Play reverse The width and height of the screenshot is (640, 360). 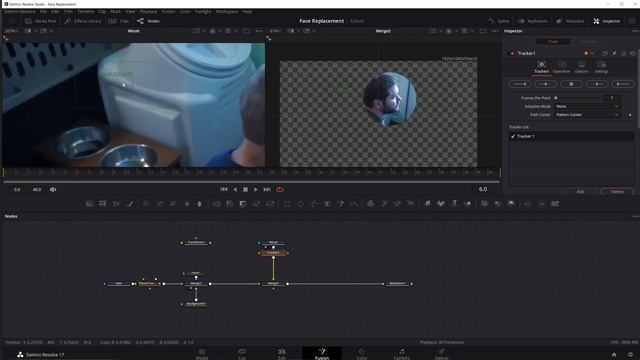[235, 189]
